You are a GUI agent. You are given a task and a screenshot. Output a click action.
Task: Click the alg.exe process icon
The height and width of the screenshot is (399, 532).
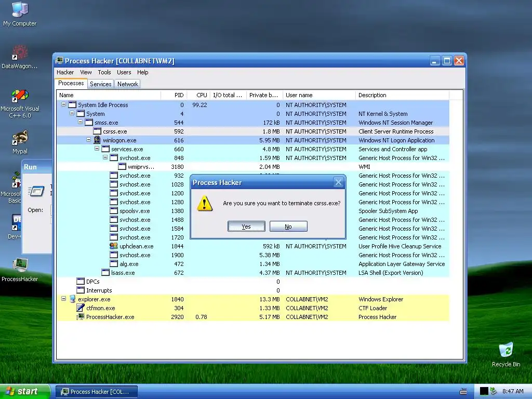pyautogui.click(x=114, y=263)
